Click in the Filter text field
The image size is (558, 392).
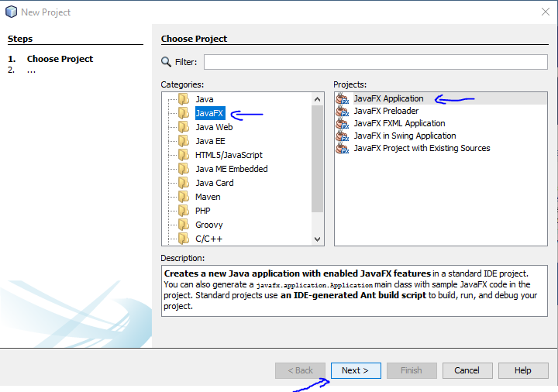(375, 62)
